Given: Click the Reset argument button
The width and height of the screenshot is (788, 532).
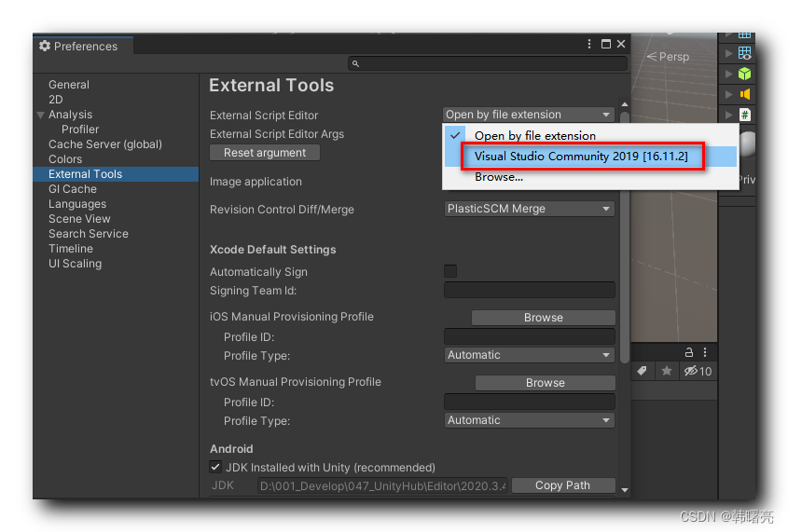Looking at the screenshot, I should 265,153.
